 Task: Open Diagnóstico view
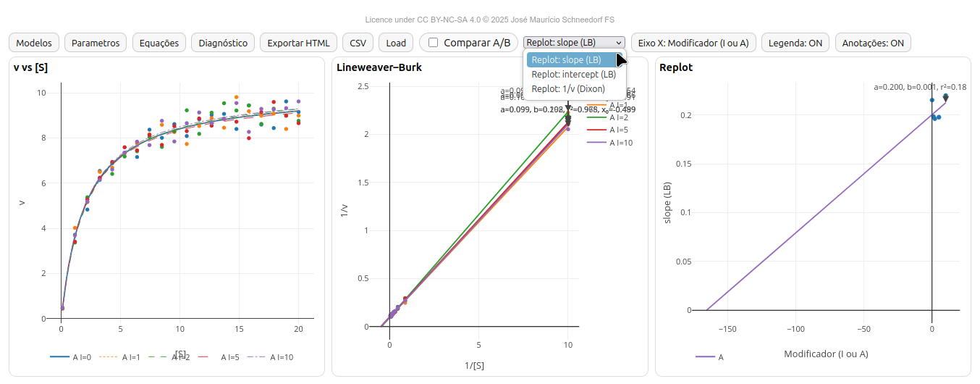[x=223, y=43]
